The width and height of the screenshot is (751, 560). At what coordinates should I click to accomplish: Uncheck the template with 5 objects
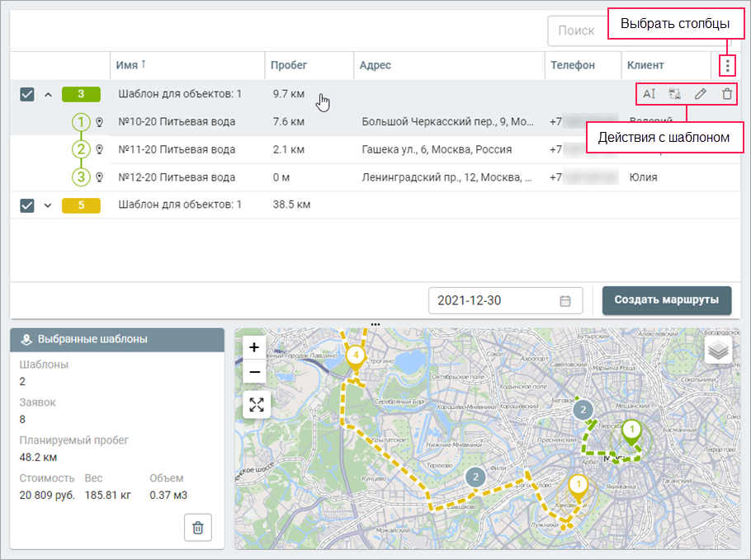coord(27,205)
